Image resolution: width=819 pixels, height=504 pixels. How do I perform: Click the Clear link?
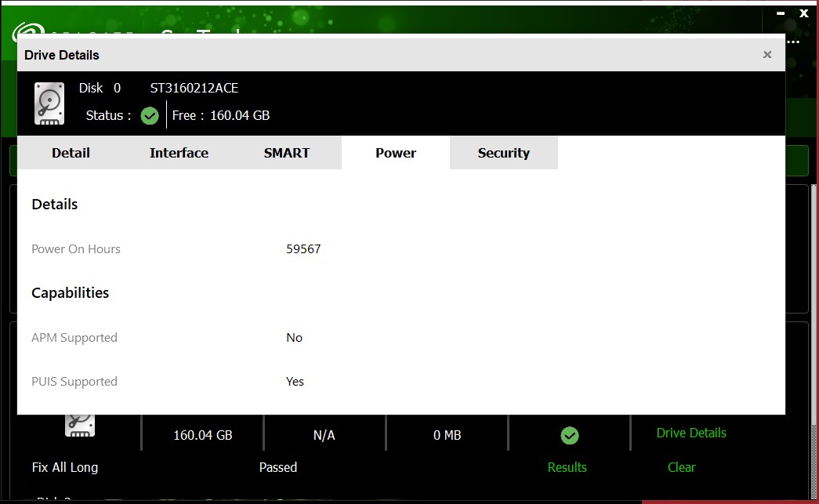(x=681, y=467)
